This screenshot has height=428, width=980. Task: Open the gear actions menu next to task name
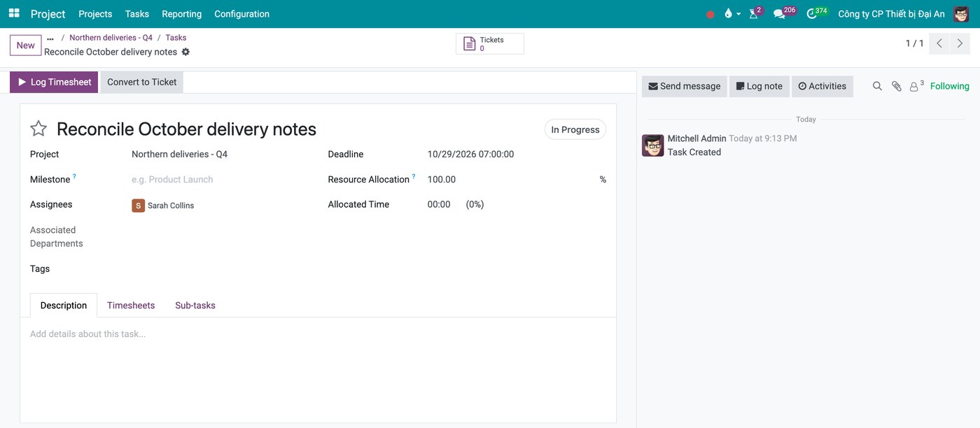(x=185, y=52)
